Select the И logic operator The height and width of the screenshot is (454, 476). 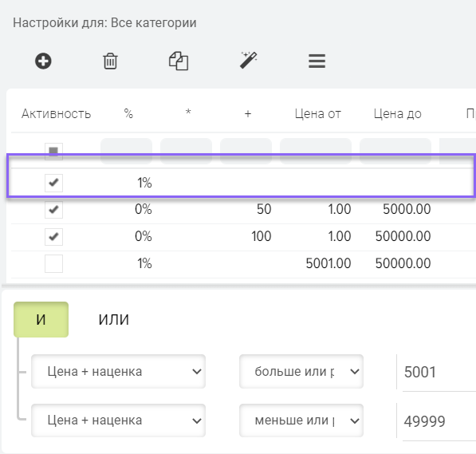click(x=41, y=319)
